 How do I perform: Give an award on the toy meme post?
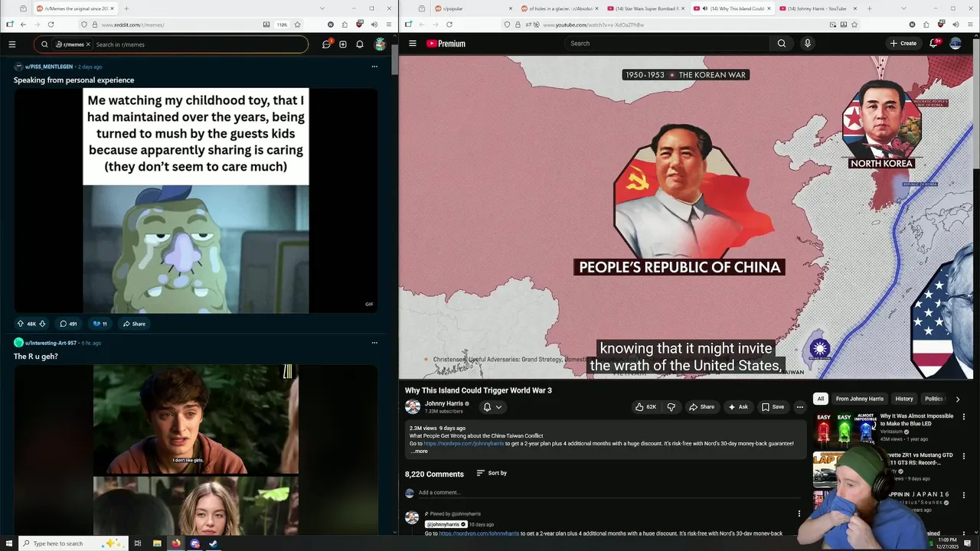[x=100, y=324]
